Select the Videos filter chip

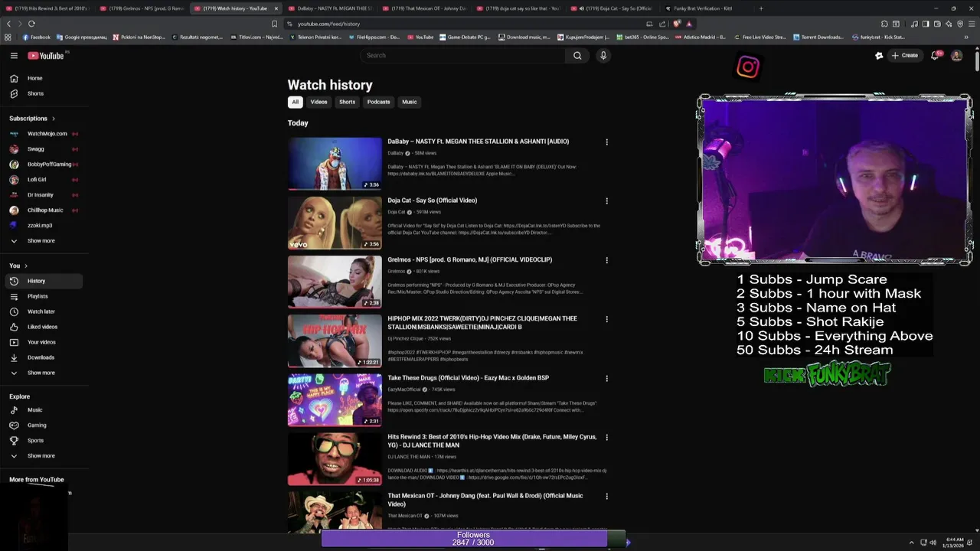[318, 102]
